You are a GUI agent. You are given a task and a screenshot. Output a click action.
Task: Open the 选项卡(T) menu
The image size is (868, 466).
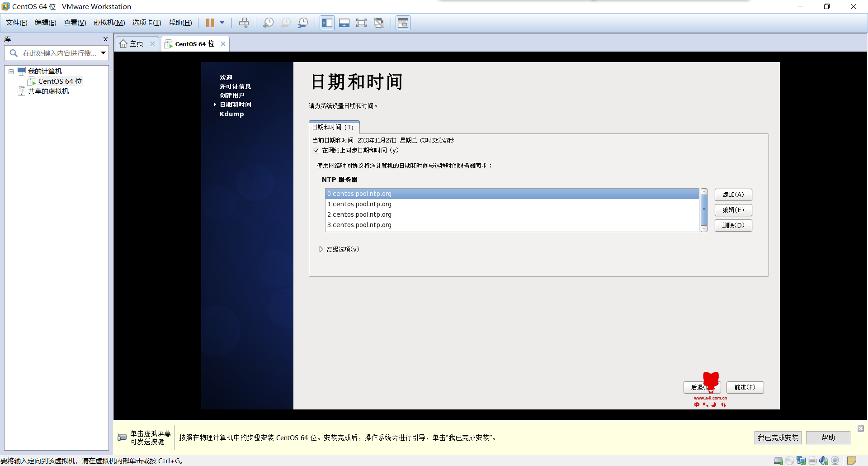146,23
